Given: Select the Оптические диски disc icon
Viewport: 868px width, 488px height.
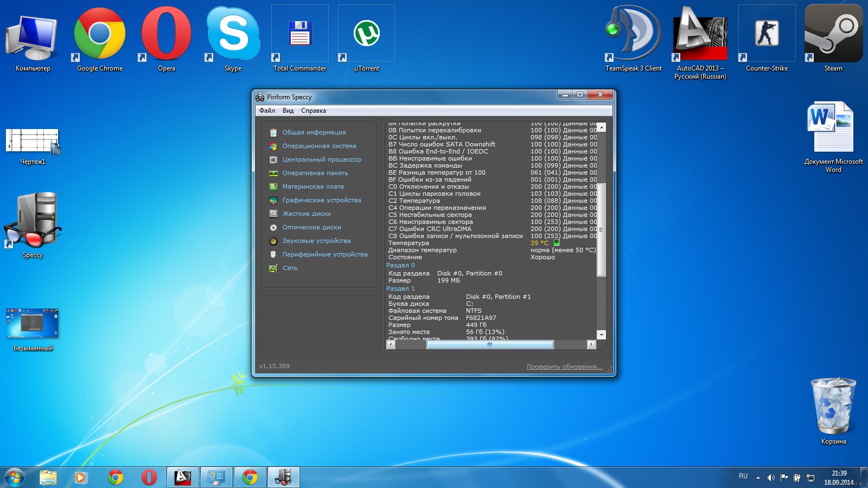Looking at the screenshot, I should pyautogui.click(x=273, y=227).
